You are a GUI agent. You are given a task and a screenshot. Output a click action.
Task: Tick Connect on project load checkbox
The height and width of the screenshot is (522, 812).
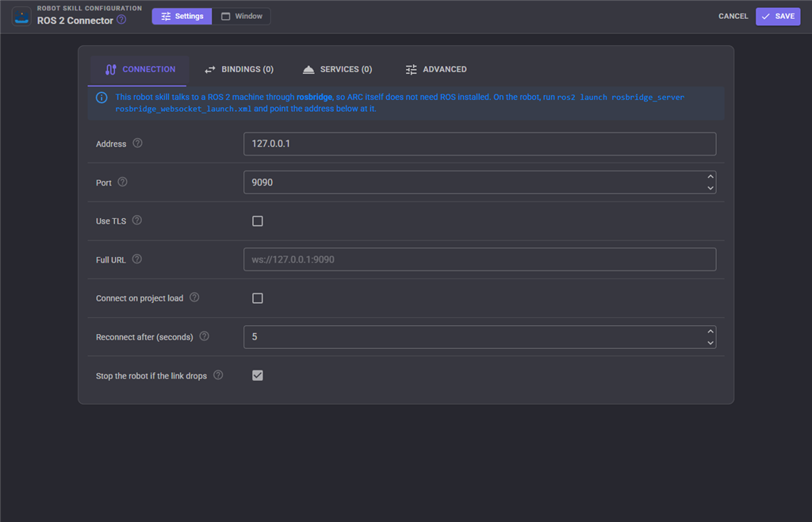[258, 298]
